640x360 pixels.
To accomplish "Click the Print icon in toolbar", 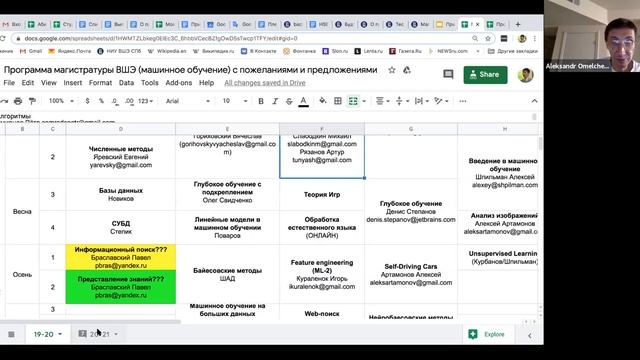I will pos(18,101).
